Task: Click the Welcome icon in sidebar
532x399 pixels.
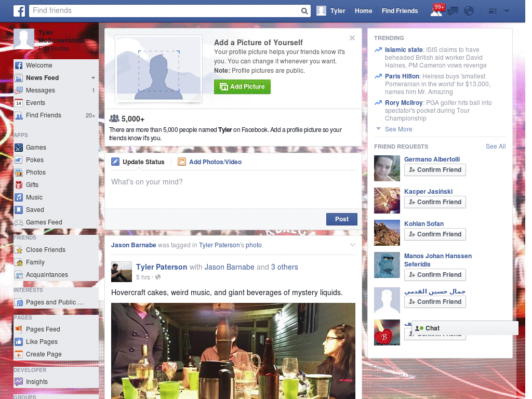Action: click(x=19, y=65)
